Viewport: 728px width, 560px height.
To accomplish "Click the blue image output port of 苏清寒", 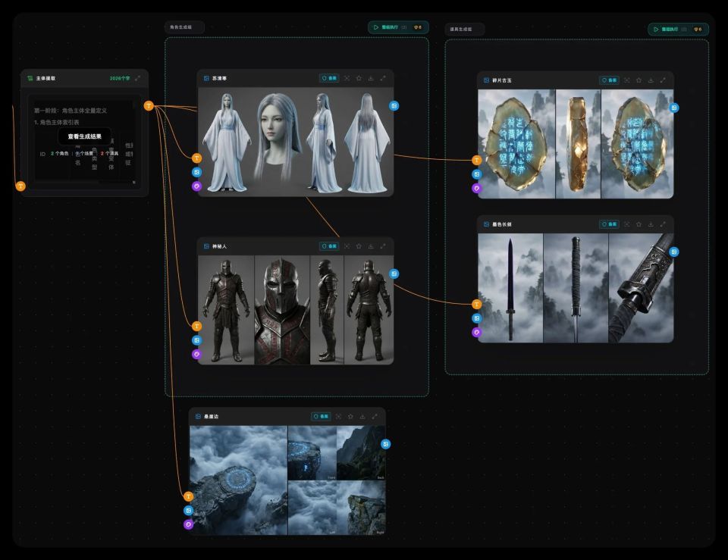I will tap(394, 106).
